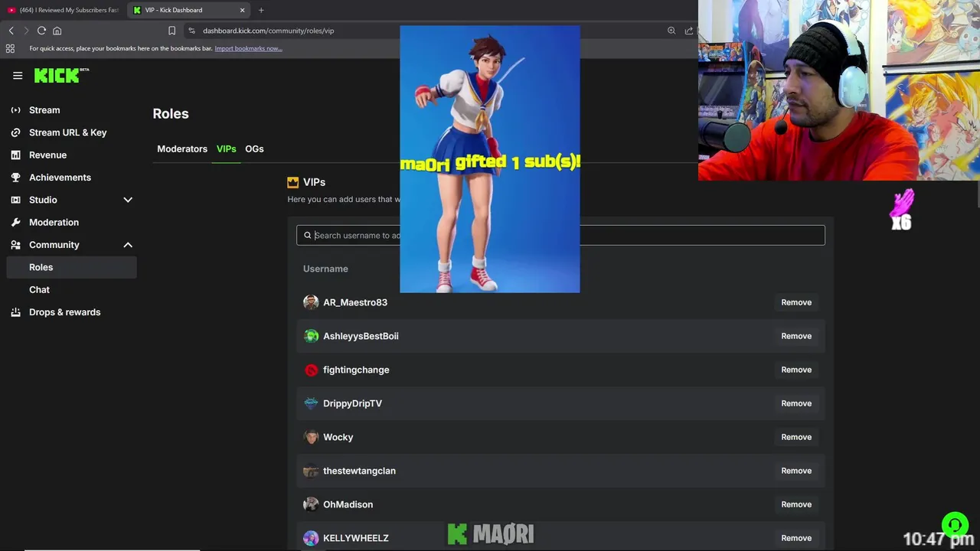Click the Moderation wrench icon
980x551 pixels.
[15, 222]
